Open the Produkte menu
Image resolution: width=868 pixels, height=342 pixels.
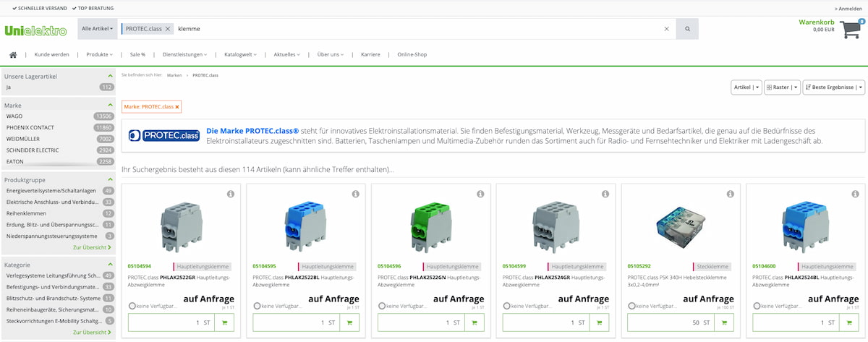(x=99, y=54)
